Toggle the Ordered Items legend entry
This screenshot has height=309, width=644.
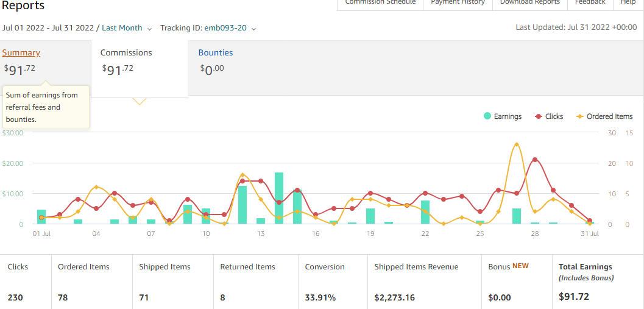(x=604, y=116)
